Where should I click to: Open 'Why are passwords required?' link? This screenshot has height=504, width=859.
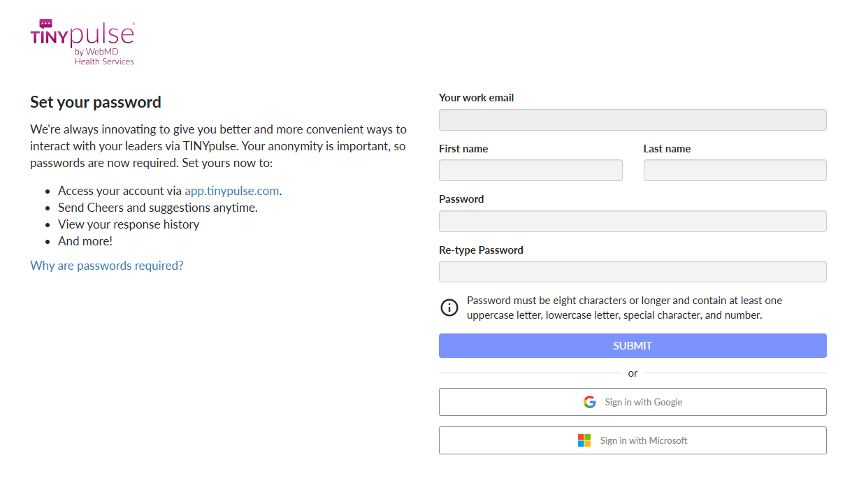[107, 266]
